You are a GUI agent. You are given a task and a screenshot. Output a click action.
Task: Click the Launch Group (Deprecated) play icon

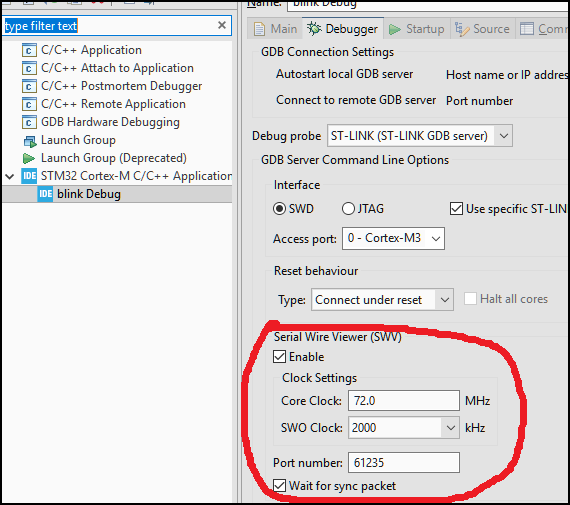29,158
